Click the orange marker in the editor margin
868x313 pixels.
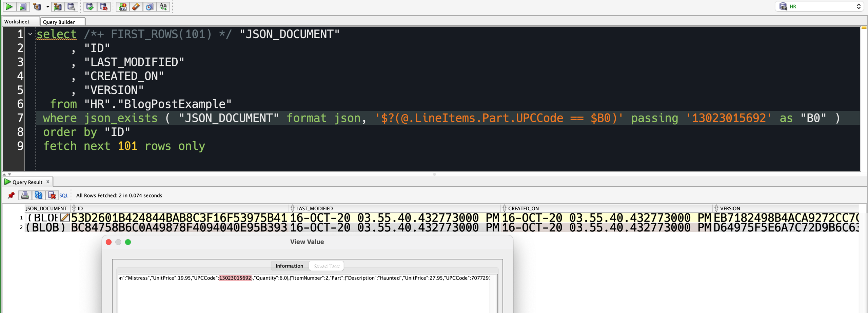864,28
